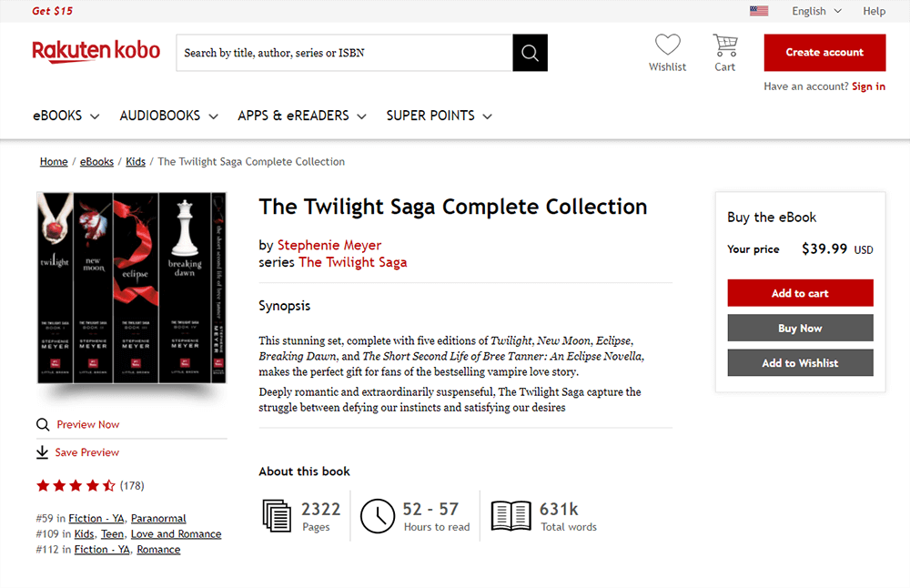Click the Add to cart button
The width and height of the screenshot is (910, 588).
point(800,293)
